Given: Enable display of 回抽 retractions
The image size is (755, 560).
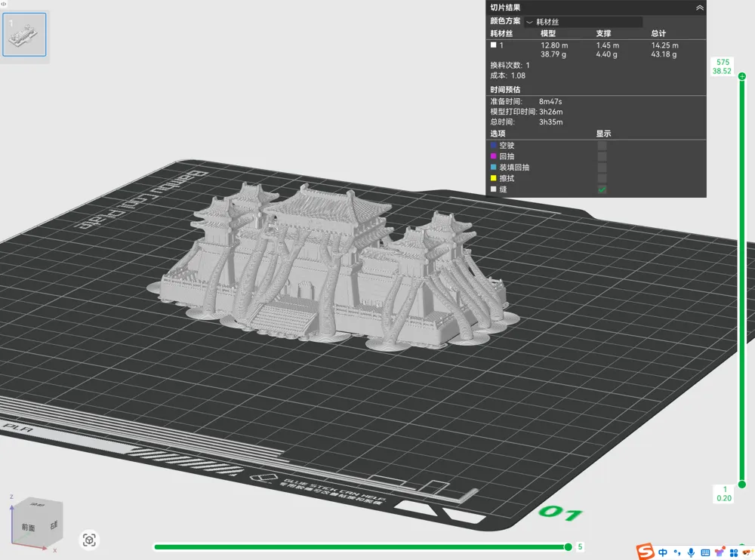Looking at the screenshot, I should [x=602, y=156].
